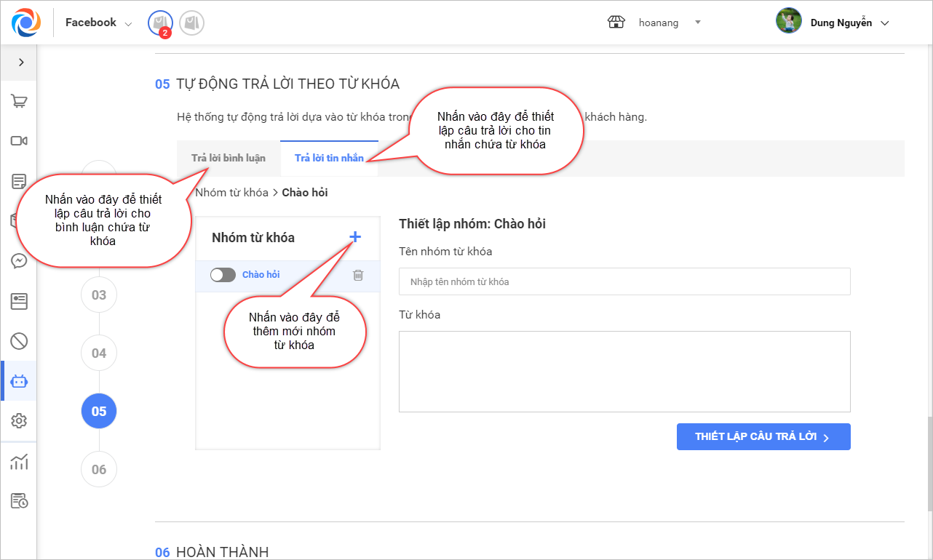The width and height of the screenshot is (933, 560).
Task: Click the THIẾT LẬP CÂU TRẢ LỜI button
Action: point(763,437)
